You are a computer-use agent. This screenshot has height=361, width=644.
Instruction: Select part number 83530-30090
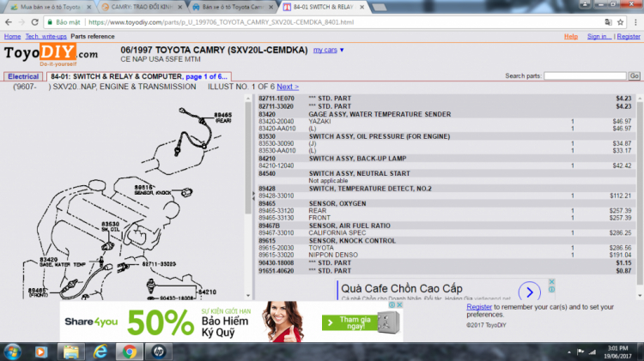coord(445,143)
